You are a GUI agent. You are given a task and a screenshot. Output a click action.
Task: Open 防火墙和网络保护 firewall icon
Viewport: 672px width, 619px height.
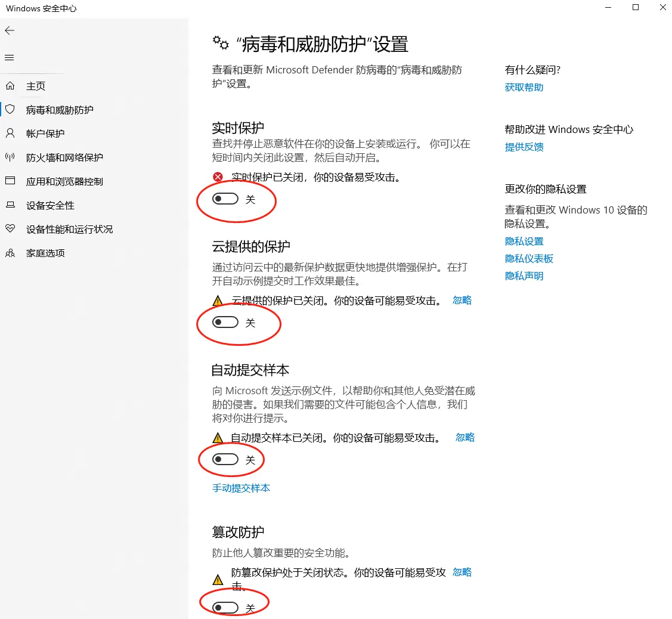click(10, 157)
